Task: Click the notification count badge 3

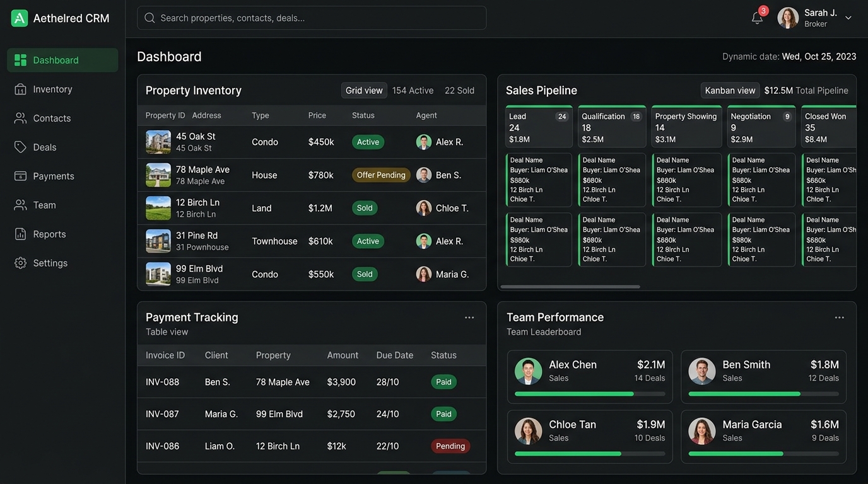Action: 763,11
